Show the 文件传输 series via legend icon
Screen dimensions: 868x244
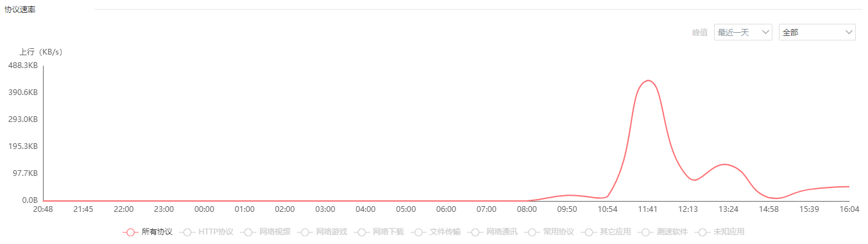[418, 232]
